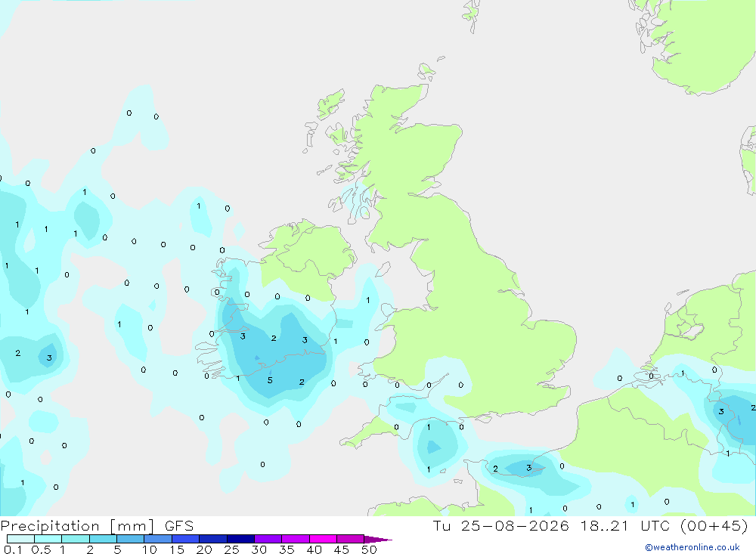Click the '5' precipitation value on the map
This screenshot has width=756, height=554.
click(270, 380)
